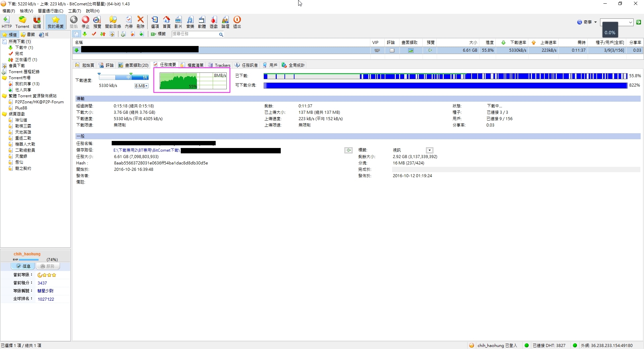
Task: Switch to the 起始頁 tab
Action: click(85, 65)
